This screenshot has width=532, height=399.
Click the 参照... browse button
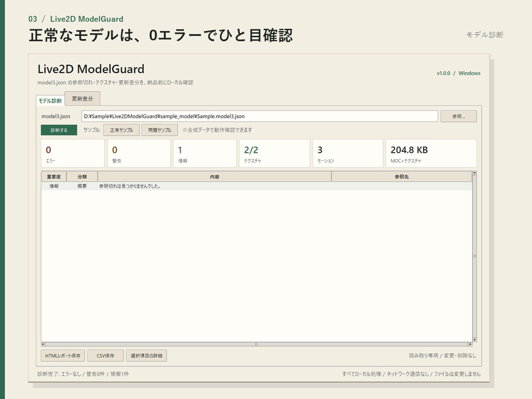(x=458, y=116)
